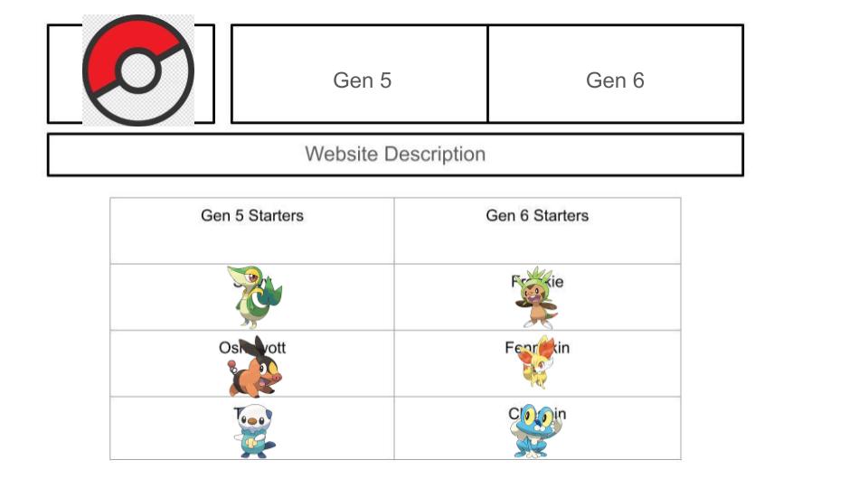
Task: Click the Gen 5 label text
Action: [x=362, y=80]
